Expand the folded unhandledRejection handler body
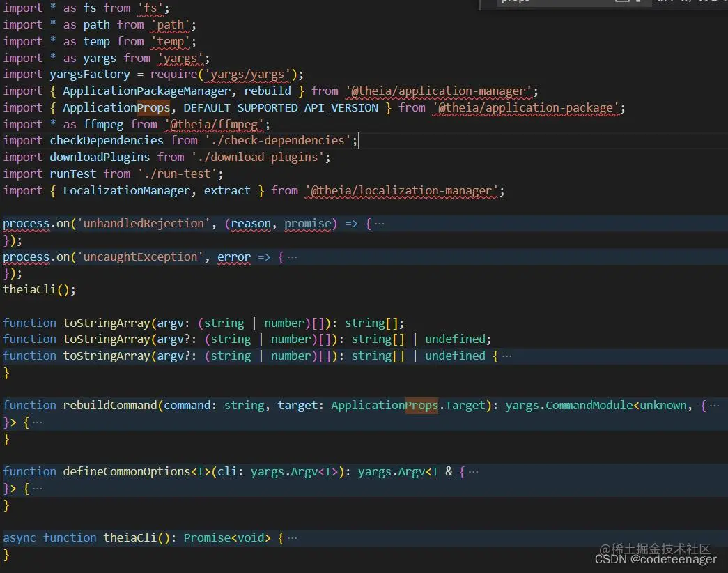The width and height of the screenshot is (728, 573). tap(379, 224)
